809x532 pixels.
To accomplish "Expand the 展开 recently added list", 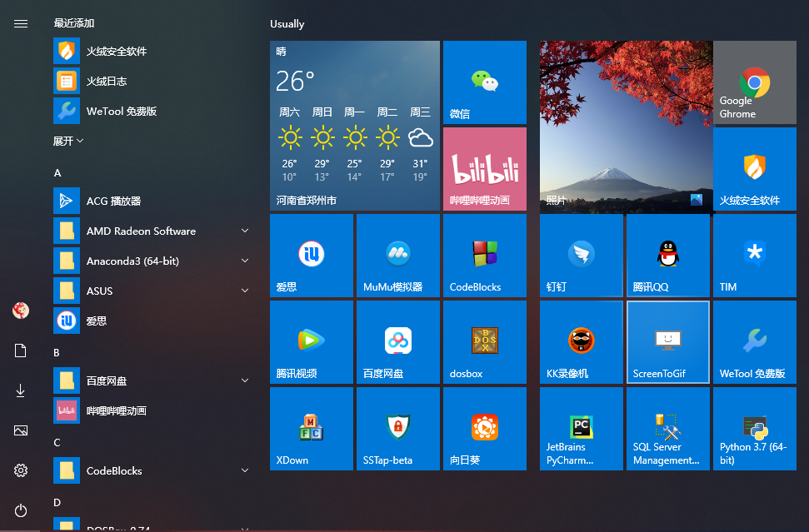I will (x=68, y=141).
